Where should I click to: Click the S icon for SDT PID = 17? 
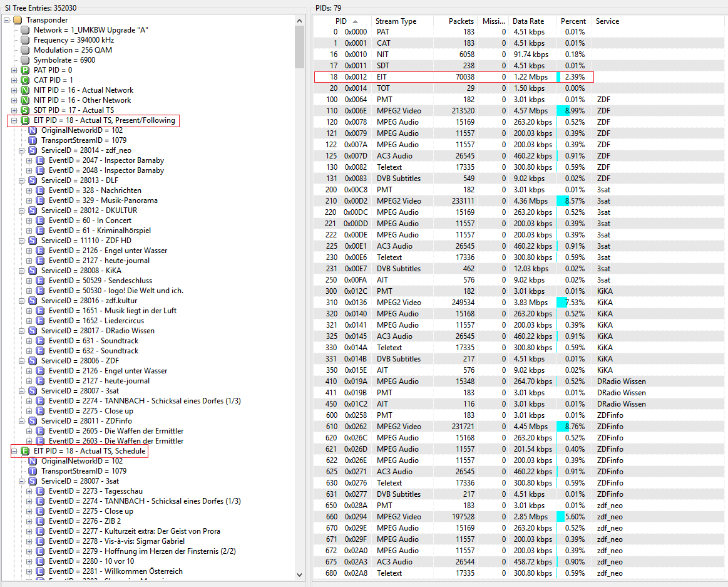25,110
